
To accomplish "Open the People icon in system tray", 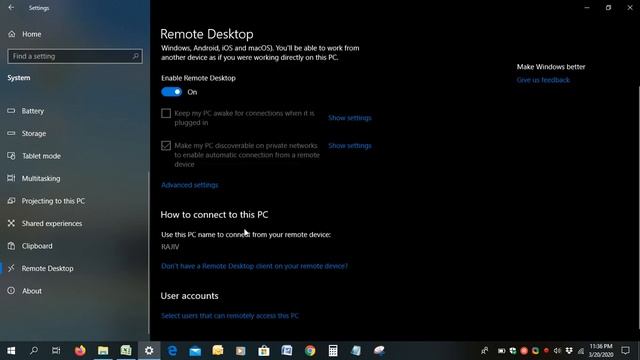I will pos(484,351).
